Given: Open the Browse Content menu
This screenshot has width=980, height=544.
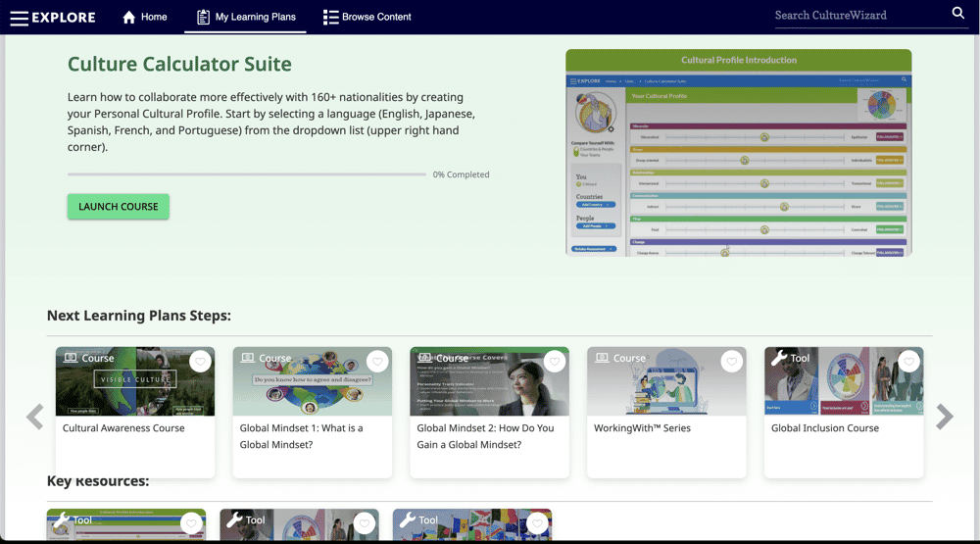Looking at the screenshot, I should 367,17.
